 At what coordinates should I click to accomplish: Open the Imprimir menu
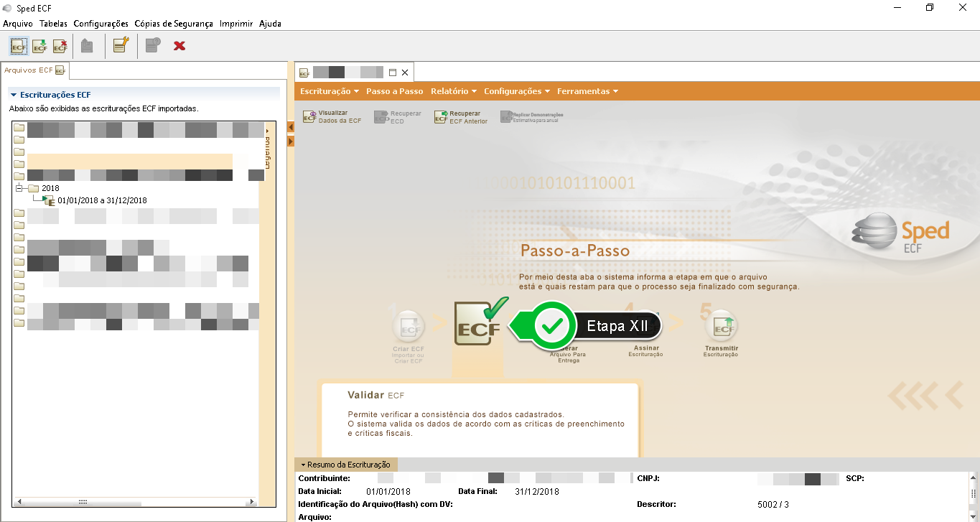point(236,24)
